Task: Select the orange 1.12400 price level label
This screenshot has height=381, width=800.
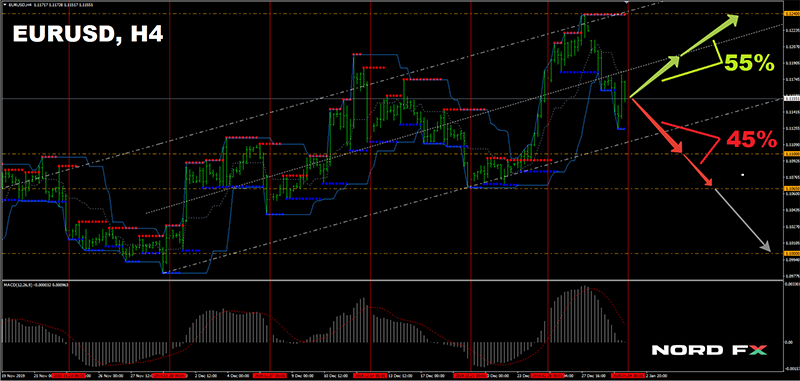Action: (x=792, y=14)
